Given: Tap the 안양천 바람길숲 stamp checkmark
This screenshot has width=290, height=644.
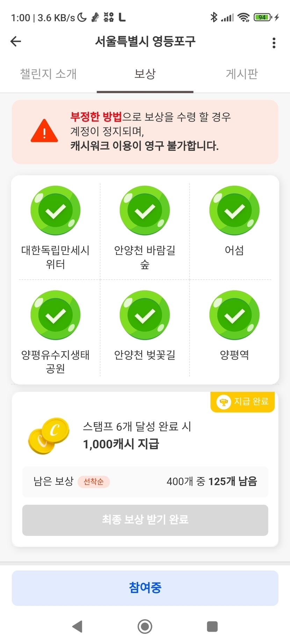Looking at the screenshot, I should (145, 211).
